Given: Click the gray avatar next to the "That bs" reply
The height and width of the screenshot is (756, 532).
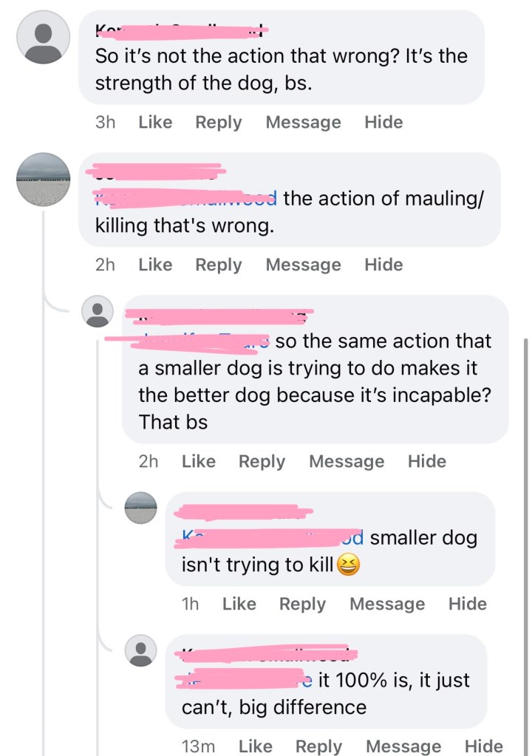Looking at the screenshot, I should tap(97, 311).
